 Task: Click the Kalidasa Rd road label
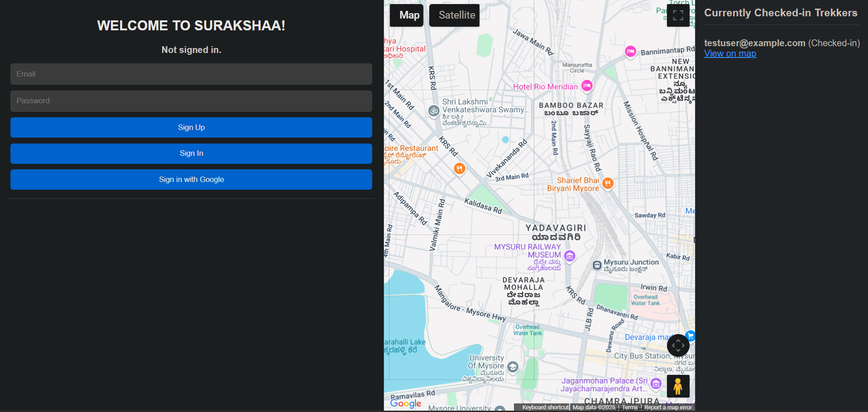(x=483, y=206)
